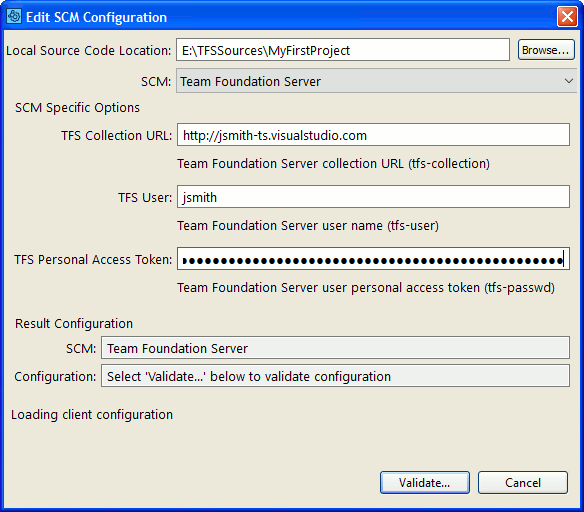Focus the TFS Personal Access Token field

click(x=373, y=259)
